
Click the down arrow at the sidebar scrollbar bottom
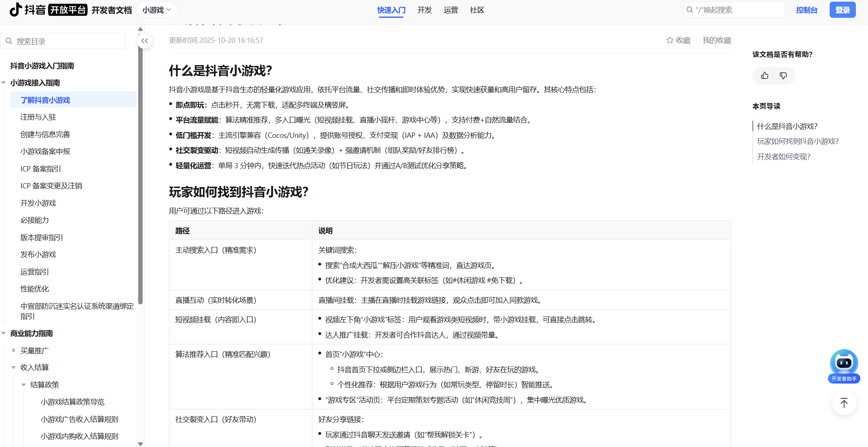click(141, 443)
